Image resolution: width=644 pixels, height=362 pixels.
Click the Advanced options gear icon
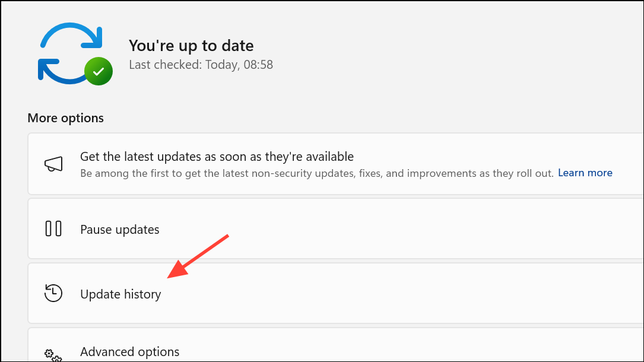(53, 354)
